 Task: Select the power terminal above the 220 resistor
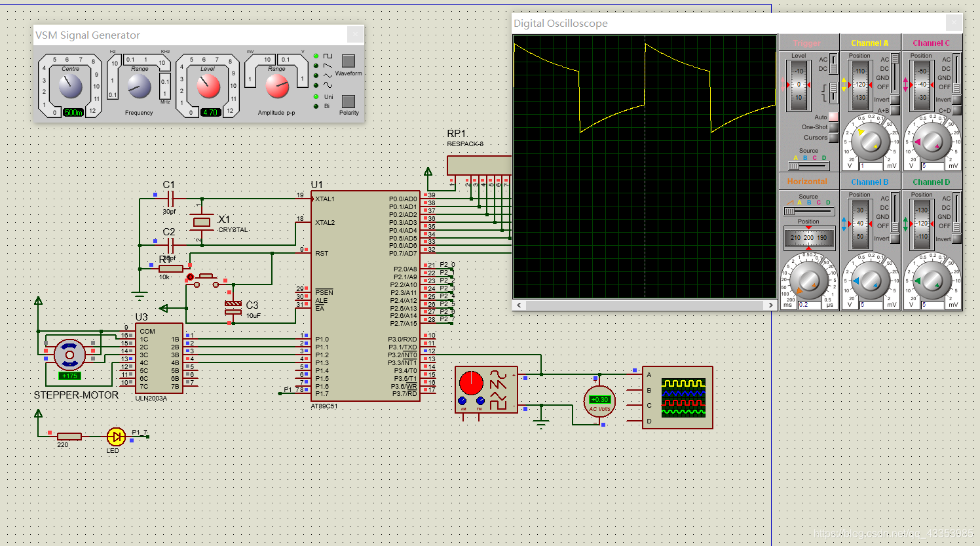click(39, 414)
